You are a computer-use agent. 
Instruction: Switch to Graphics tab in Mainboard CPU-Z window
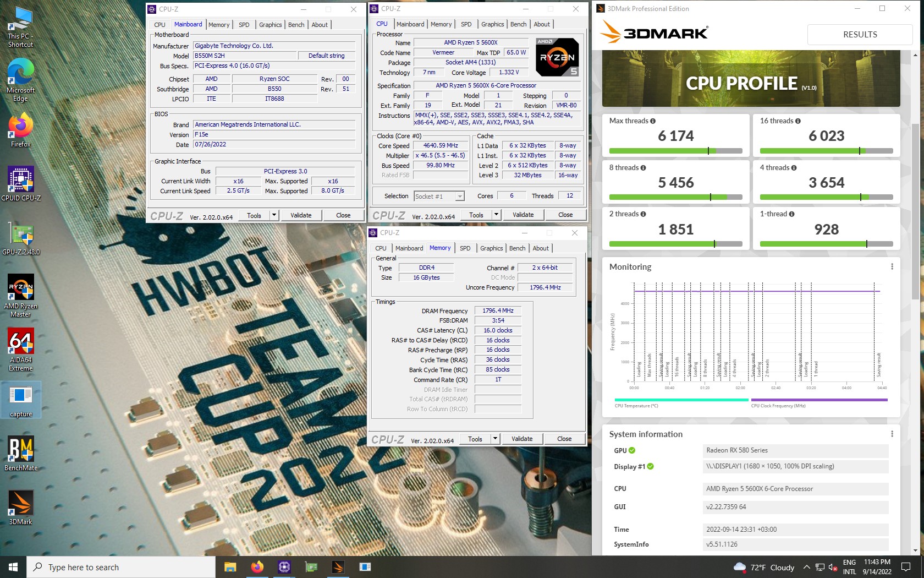(271, 25)
